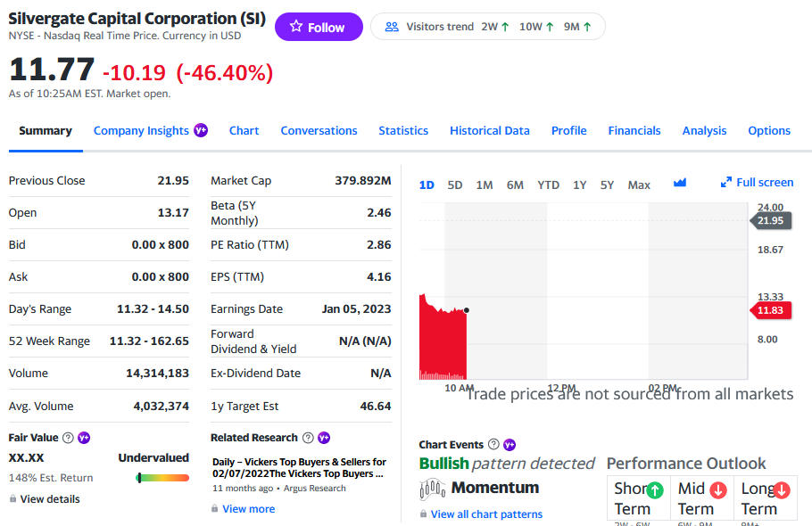Click the Earnings Date value Jan 05, 2023

pos(356,308)
